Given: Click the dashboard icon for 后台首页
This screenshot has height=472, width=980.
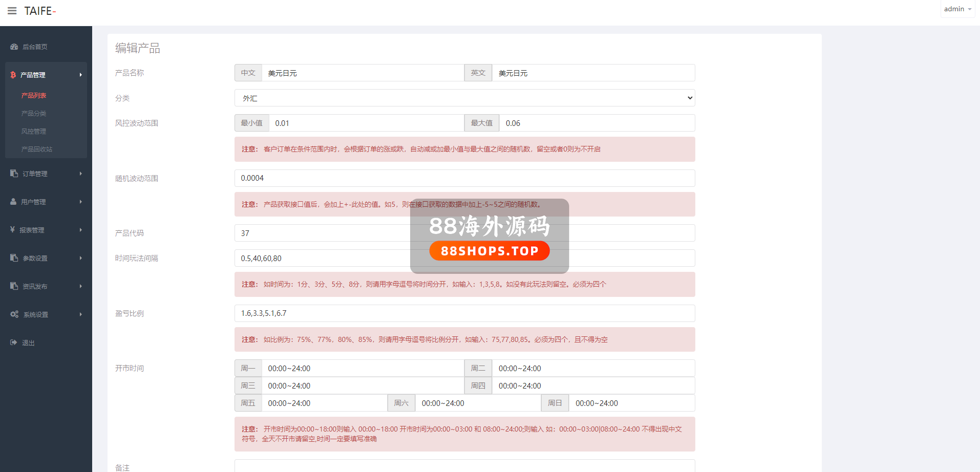Looking at the screenshot, I should point(14,47).
